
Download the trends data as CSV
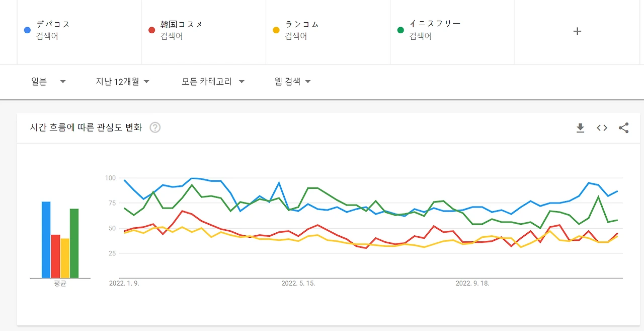coord(580,128)
